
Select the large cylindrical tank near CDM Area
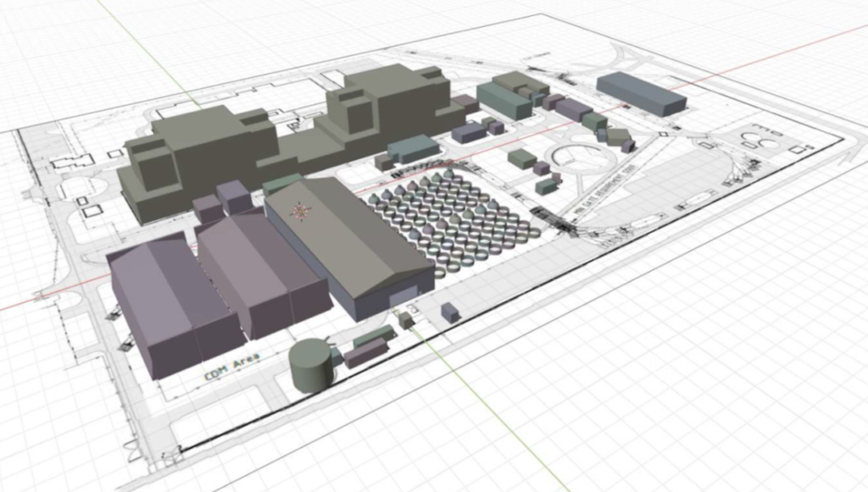pos(312,366)
